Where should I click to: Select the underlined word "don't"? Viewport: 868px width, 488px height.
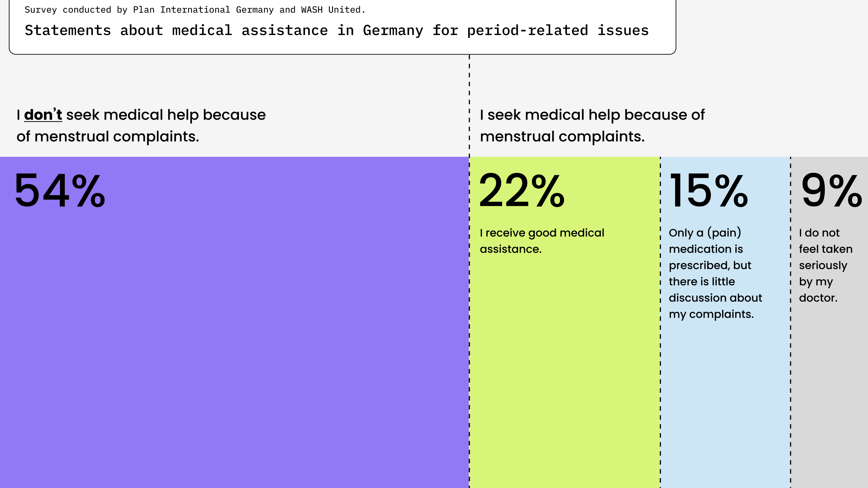click(43, 115)
